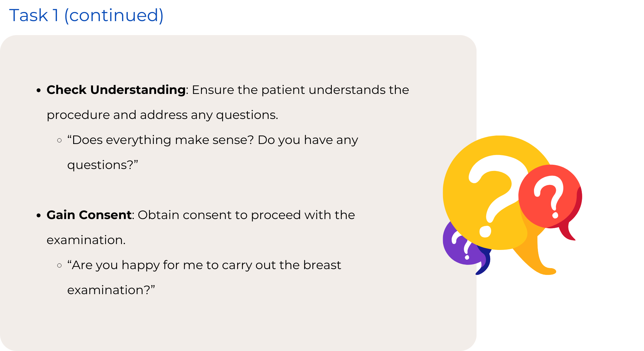Click the hollow sub-bullet before 'Does everything make sense?'
This screenshot has height=351, width=644.
tap(59, 140)
